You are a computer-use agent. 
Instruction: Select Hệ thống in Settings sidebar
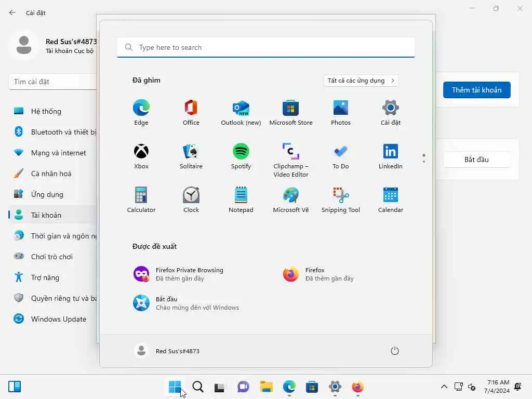point(52,111)
